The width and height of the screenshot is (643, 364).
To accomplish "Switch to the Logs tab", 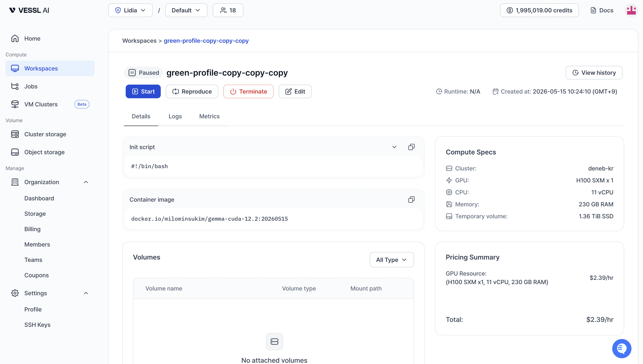I will [x=175, y=116].
